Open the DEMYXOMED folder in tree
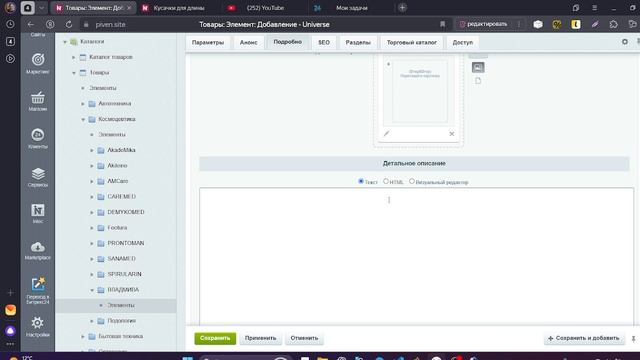Screen dimensions: 640x360 126,212
